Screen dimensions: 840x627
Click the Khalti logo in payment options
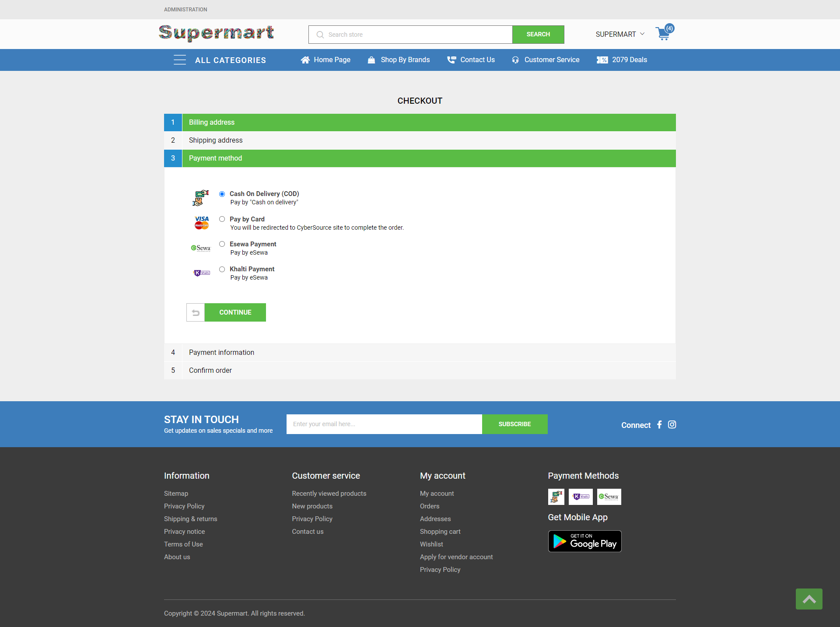point(202,273)
